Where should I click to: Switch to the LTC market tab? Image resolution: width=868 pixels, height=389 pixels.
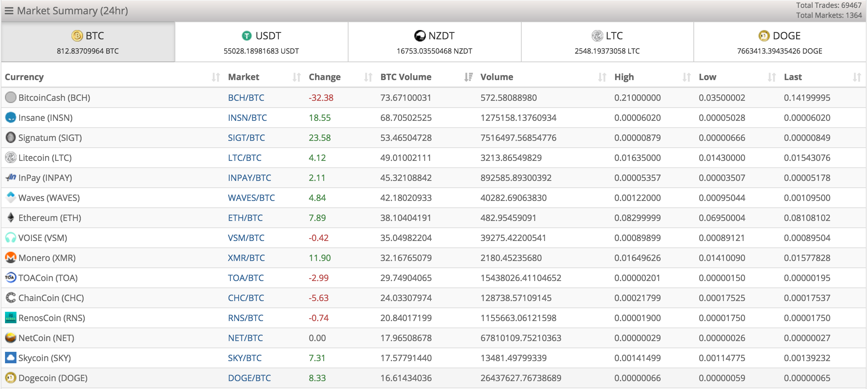607,42
